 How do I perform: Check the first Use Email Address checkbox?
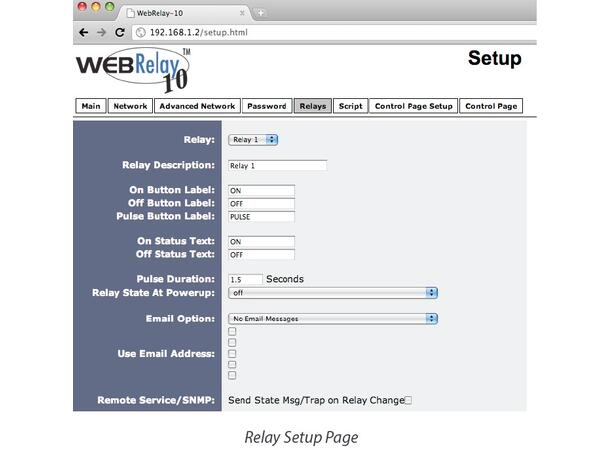coord(232,331)
